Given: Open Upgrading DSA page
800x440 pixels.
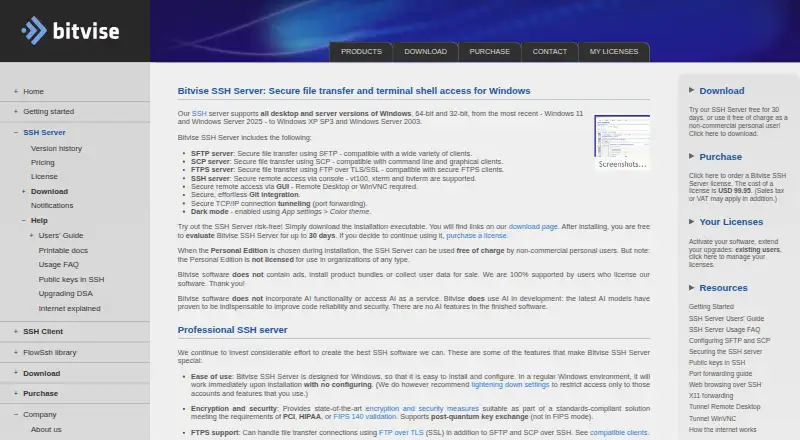Looking at the screenshot, I should coord(66,294).
